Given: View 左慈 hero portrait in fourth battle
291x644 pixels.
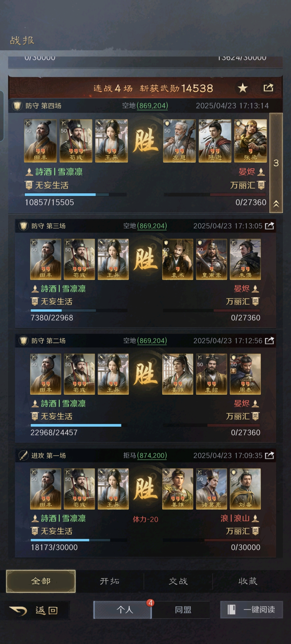Looking at the screenshot, I should [x=179, y=141].
